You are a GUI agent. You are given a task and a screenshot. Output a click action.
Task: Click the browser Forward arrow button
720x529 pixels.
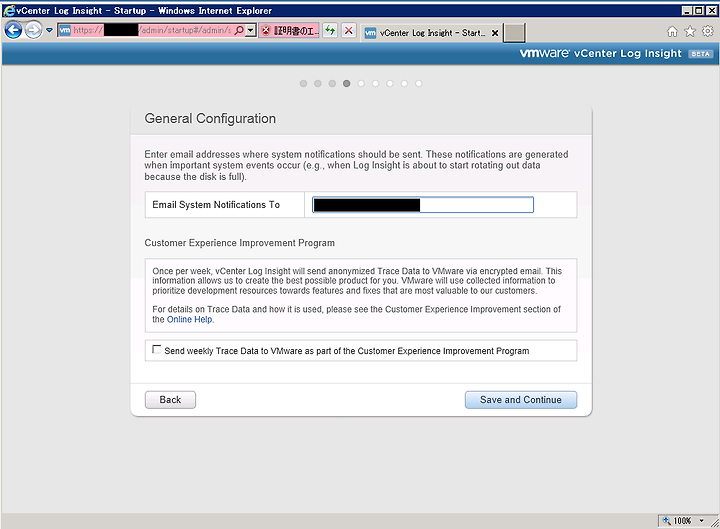(33, 30)
